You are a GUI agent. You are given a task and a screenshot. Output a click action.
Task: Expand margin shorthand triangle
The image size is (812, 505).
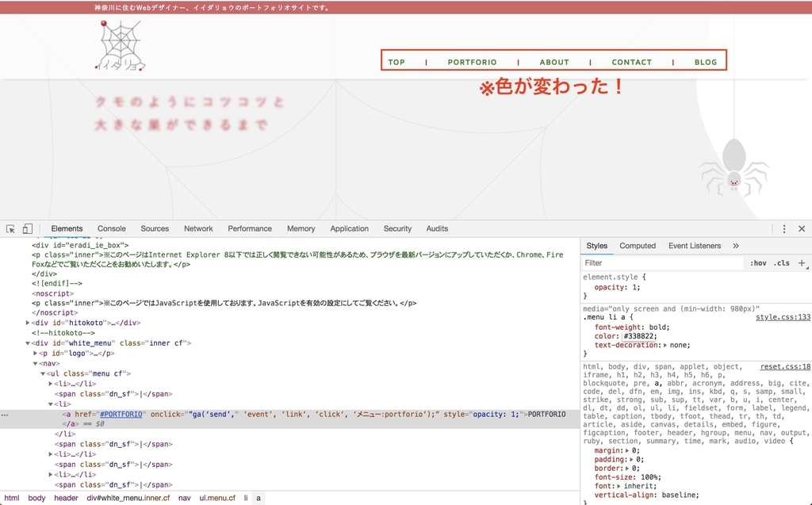click(x=628, y=450)
